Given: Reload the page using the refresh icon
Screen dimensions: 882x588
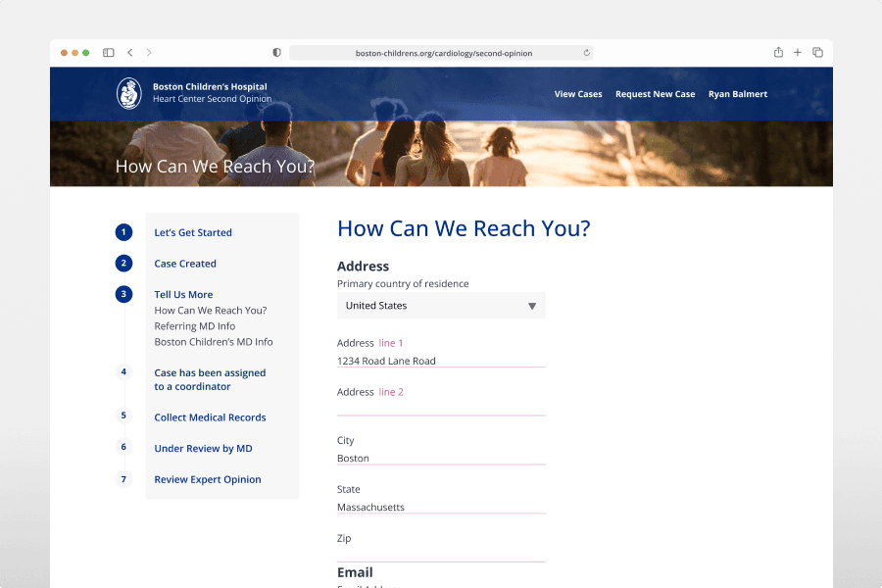Looking at the screenshot, I should (x=587, y=52).
